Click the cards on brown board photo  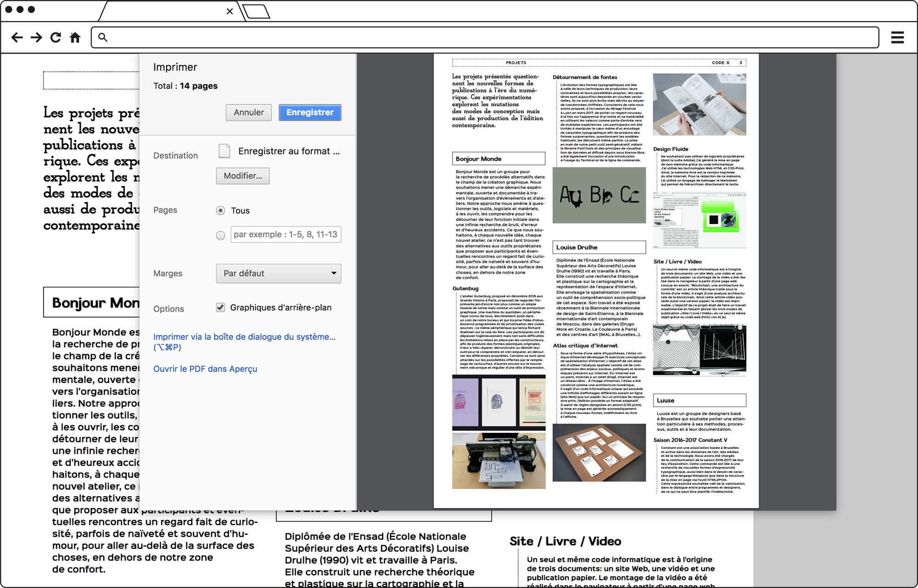[599, 453]
